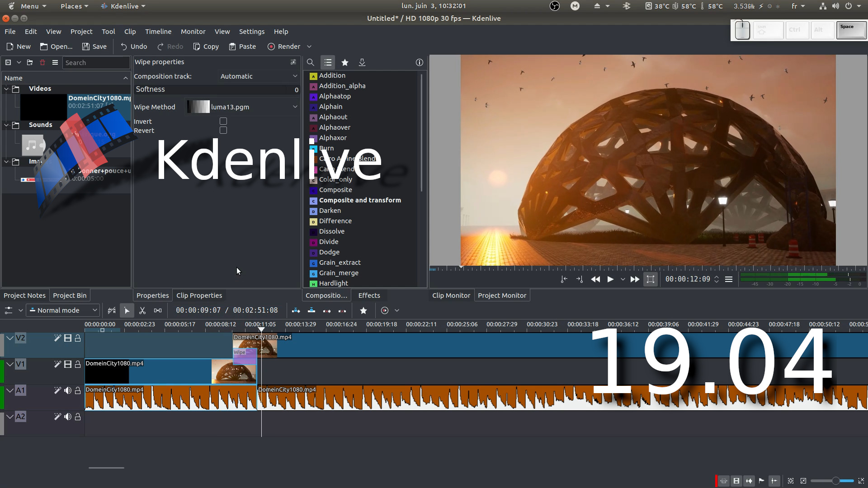Select the Spacer tool icon
The height and width of the screenshot is (488, 868).
pyautogui.click(x=158, y=310)
